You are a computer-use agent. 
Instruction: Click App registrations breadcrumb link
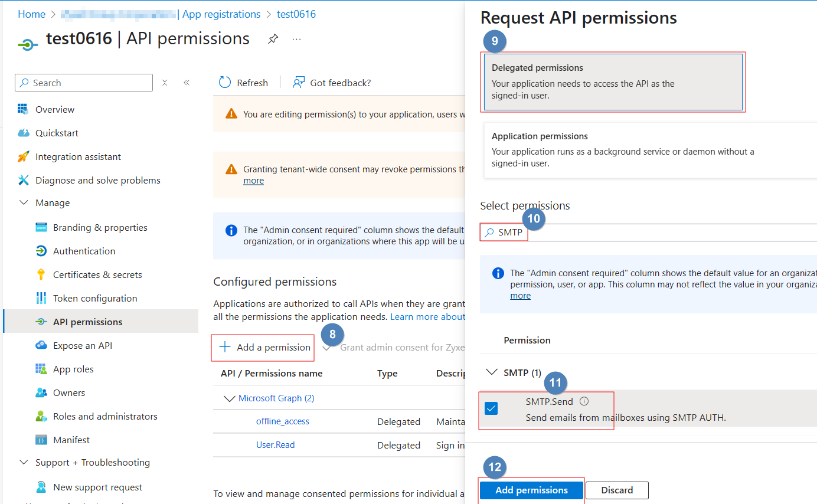221,14
